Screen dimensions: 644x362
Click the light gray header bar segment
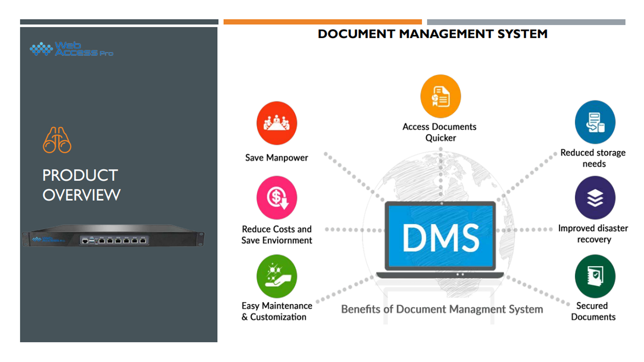526,22
